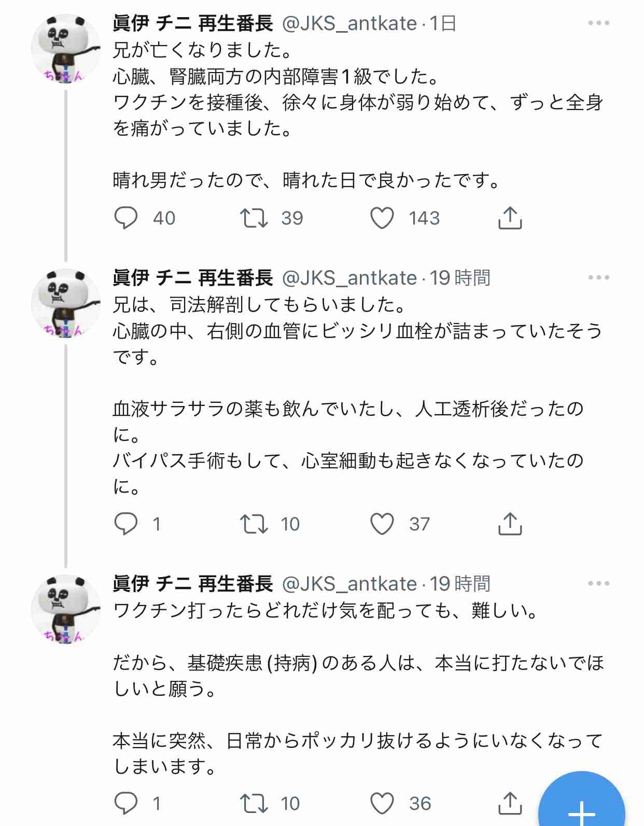Like the first tweet with 143 likes
This screenshot has width=644, height=826.
tap(384, 218)
